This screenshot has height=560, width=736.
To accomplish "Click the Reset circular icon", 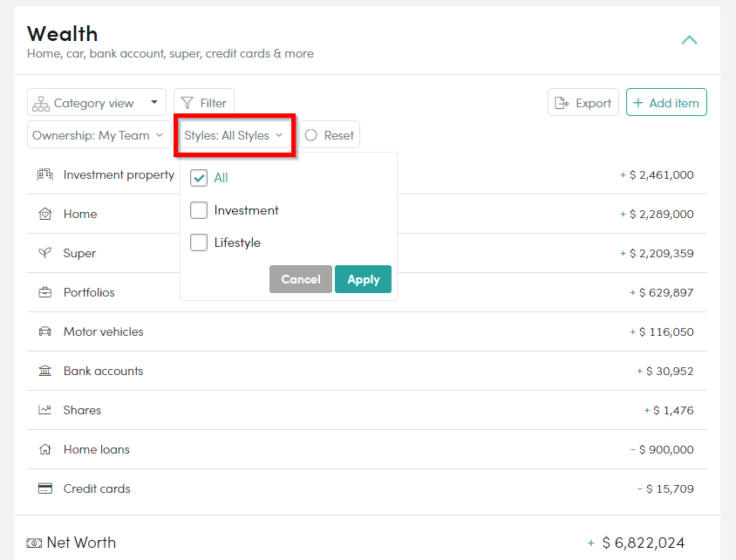I will [310, 135].
